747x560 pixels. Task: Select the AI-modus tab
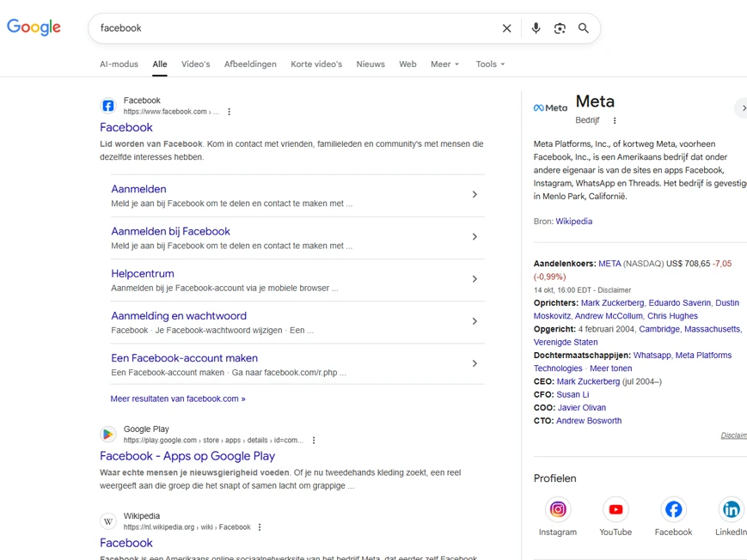pos(119,64)
